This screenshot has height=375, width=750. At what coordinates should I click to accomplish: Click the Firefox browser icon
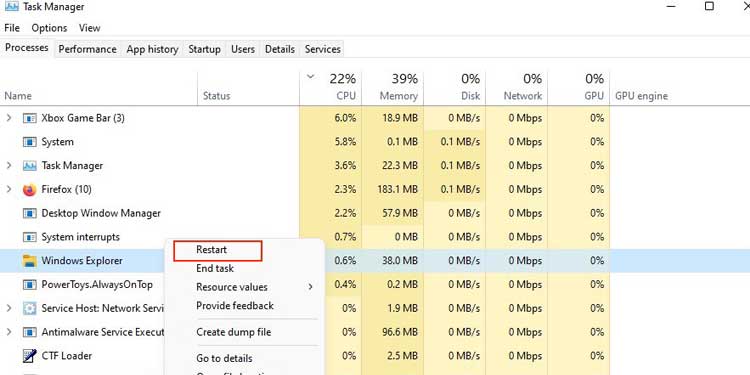click(30, 190)
